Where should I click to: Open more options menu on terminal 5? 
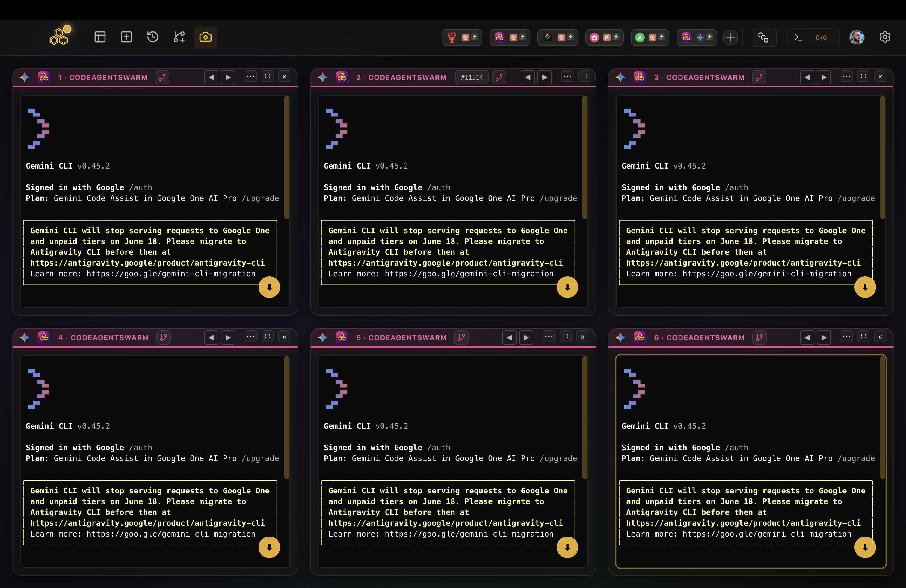tap(549, 337)
